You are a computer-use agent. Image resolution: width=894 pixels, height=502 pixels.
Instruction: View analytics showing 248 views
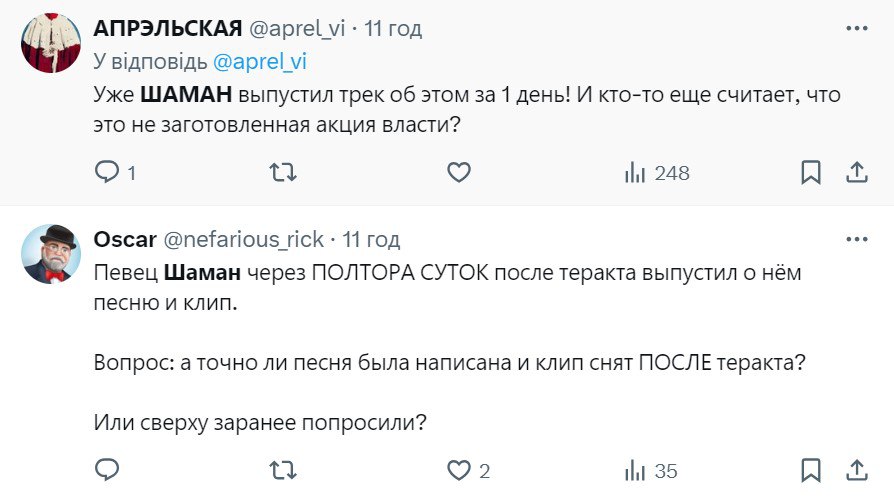point(657,173)
